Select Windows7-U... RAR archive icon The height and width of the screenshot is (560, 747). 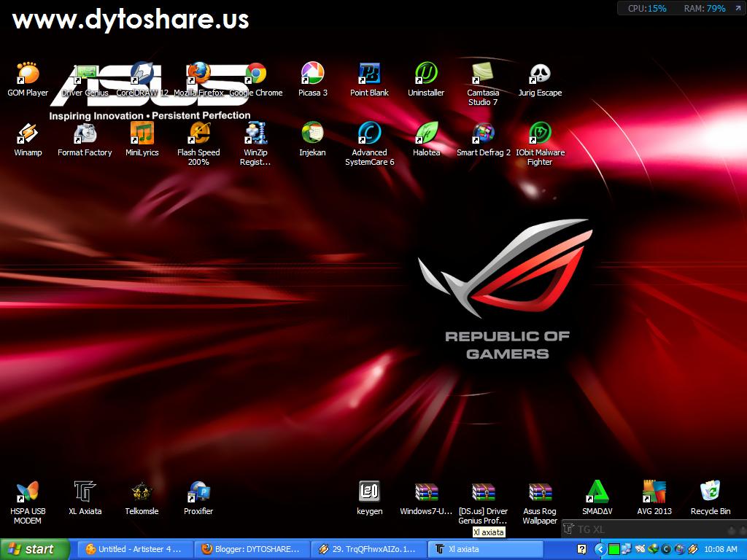(426, 498)
